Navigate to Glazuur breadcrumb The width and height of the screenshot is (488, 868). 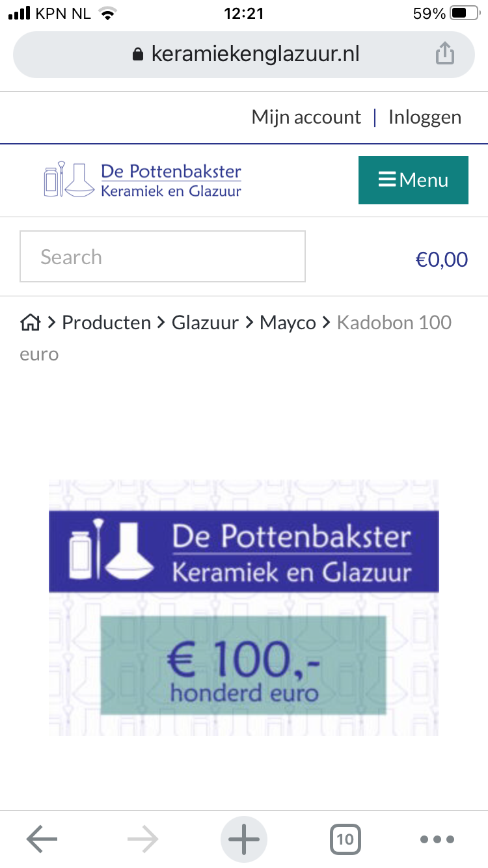[x=205, y=322]
